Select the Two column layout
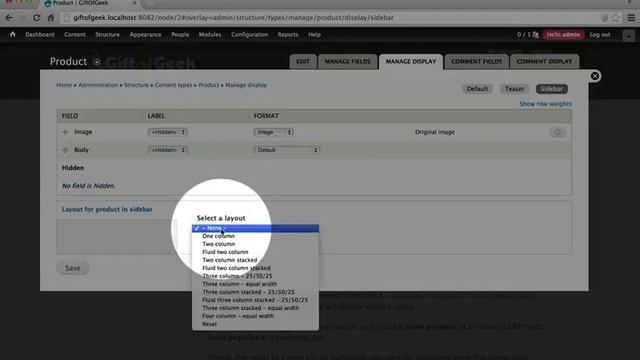Image resolution: width=640 pixels, height=360 pixels. tap(256, 244)
